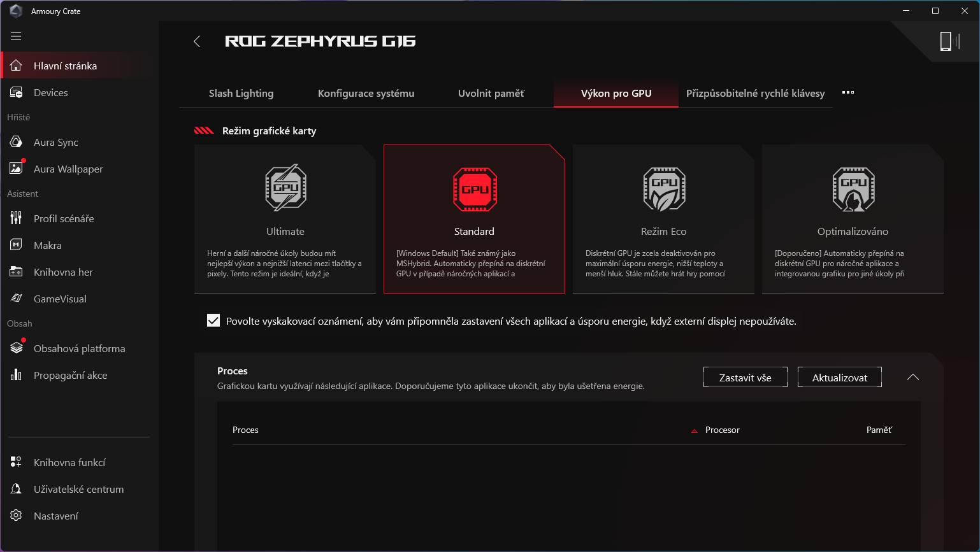Sort processes by the Procesor column

722,430
